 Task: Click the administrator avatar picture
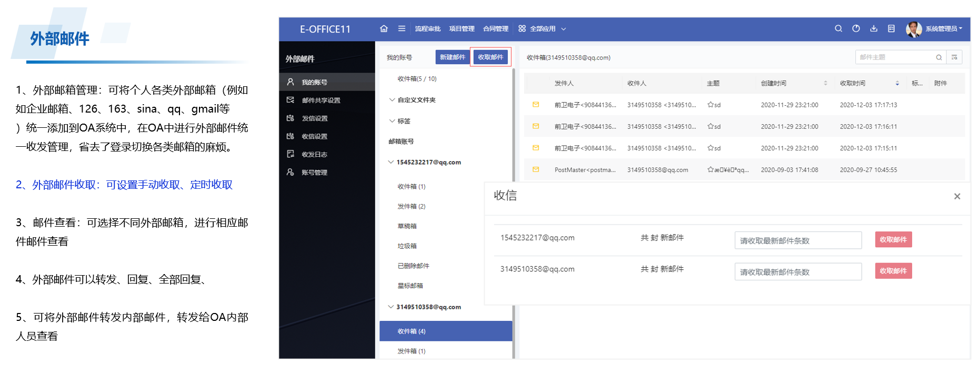click(914, 29)
